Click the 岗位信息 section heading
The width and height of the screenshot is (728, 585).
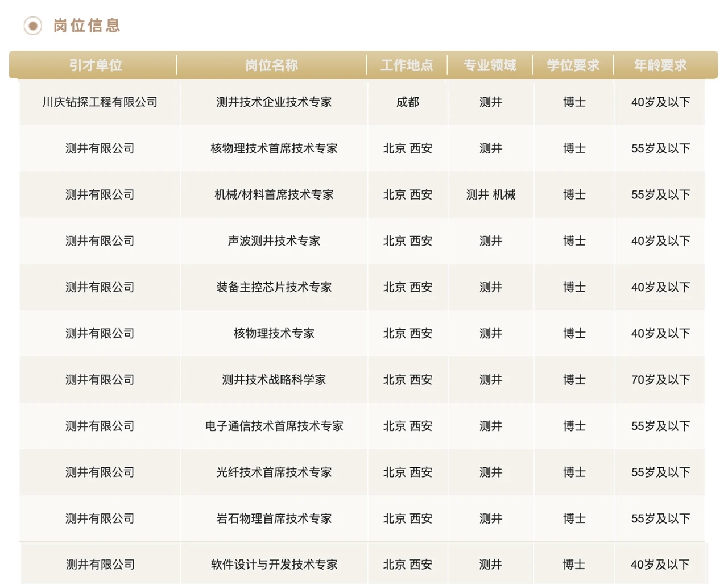click(87, 26)
